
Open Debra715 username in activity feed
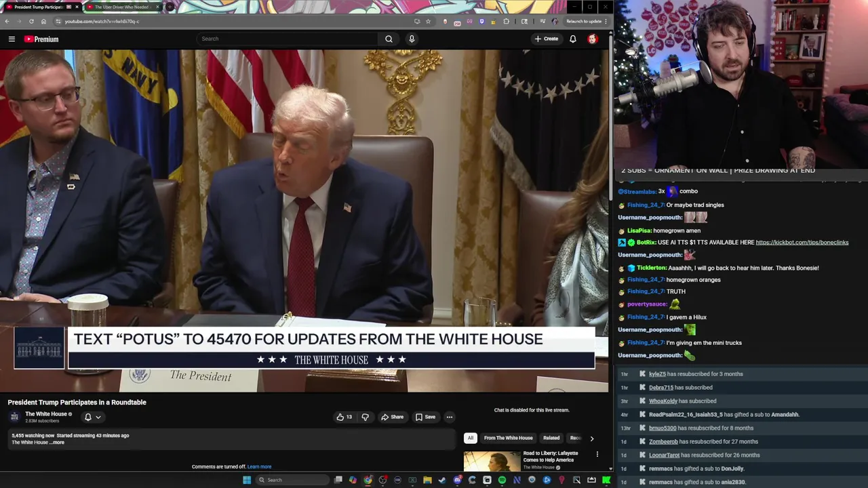click(661, 388)
